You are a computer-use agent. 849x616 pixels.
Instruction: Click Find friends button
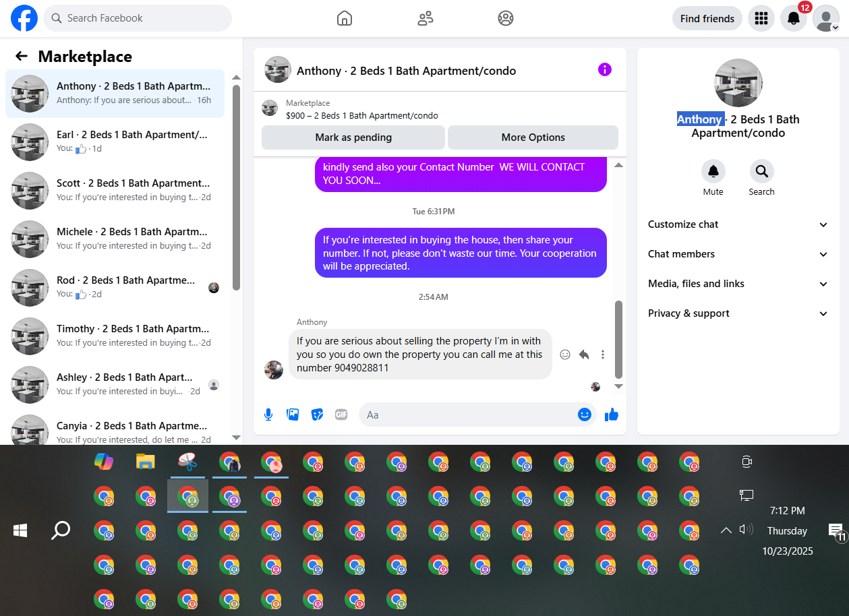pyautogui.click(x=707, y=18)
